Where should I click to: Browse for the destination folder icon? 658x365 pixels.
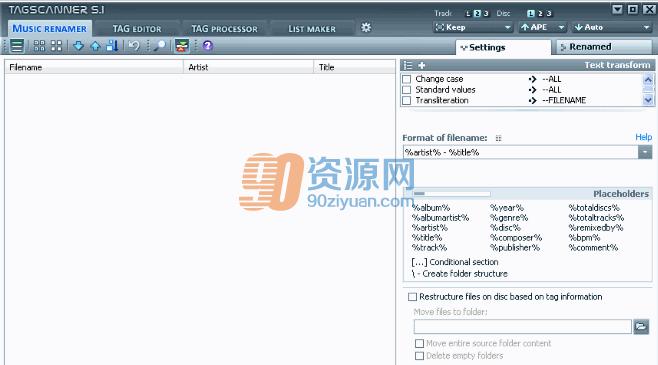click(x=641, y=326)
